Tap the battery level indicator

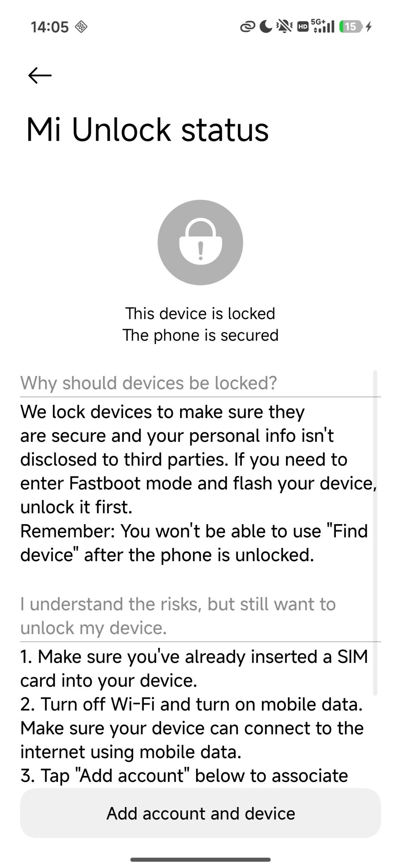[351, 26]
